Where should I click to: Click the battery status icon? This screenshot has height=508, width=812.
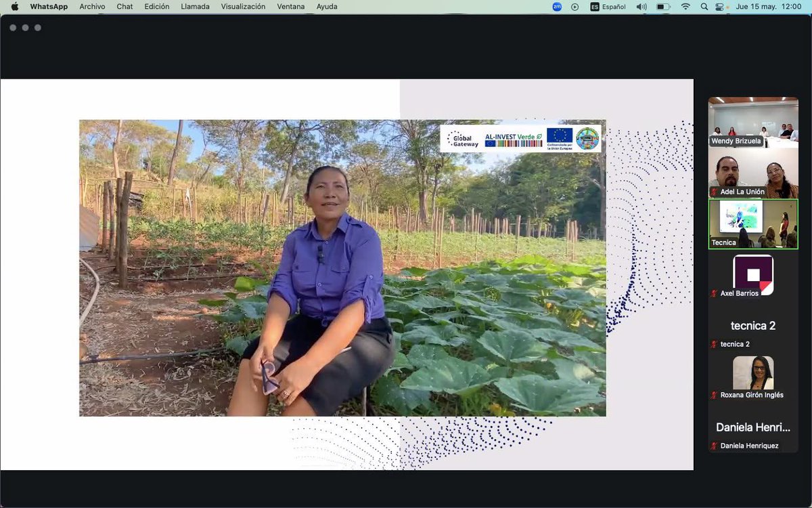tap(663, 7)
